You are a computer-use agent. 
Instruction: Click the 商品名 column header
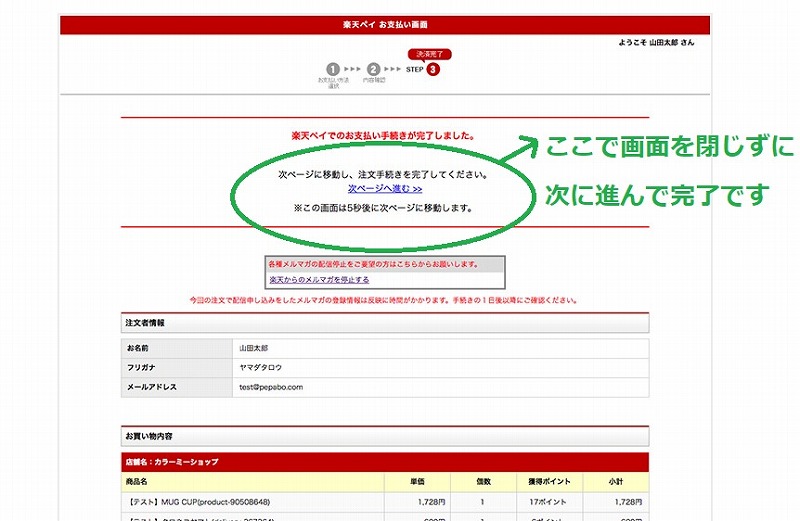pyautogui.click(x=253, y=482)
